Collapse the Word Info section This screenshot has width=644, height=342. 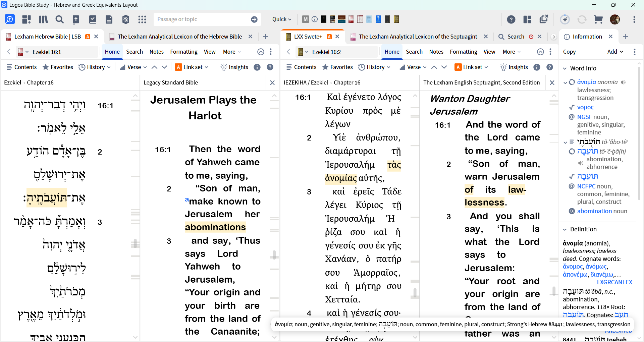565,68
